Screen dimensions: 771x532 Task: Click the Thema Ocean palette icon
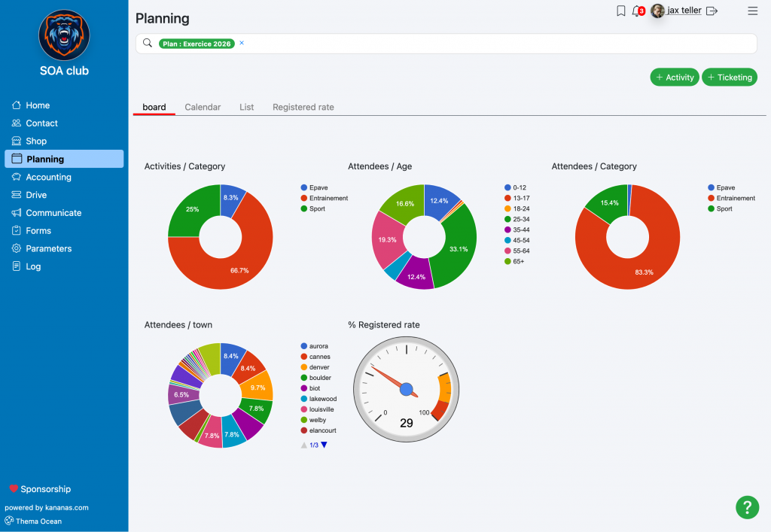[x=9, y=521]
